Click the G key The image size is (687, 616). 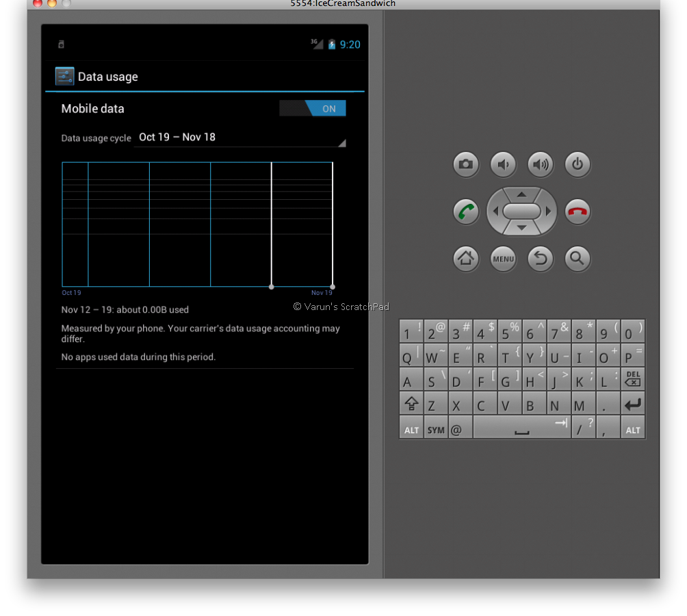coord(510,379)
